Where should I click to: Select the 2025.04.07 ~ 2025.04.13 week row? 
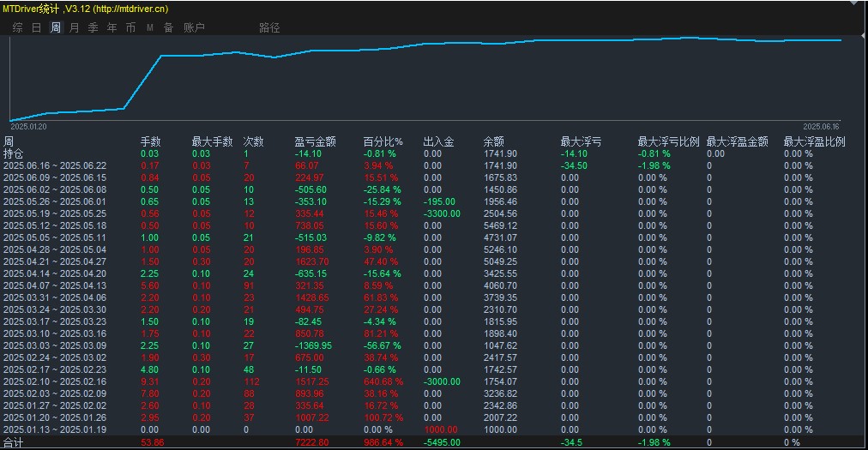(x=434, y=285)
